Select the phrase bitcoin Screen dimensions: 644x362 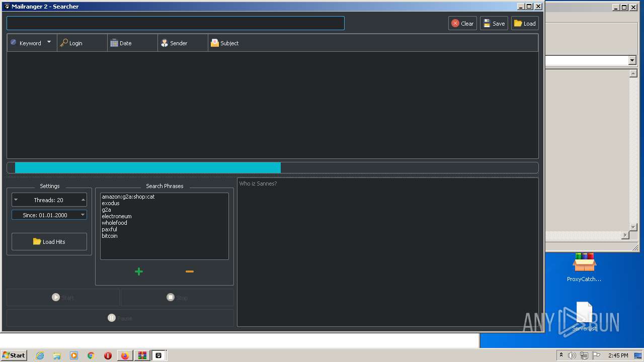(x=109, y=236)
